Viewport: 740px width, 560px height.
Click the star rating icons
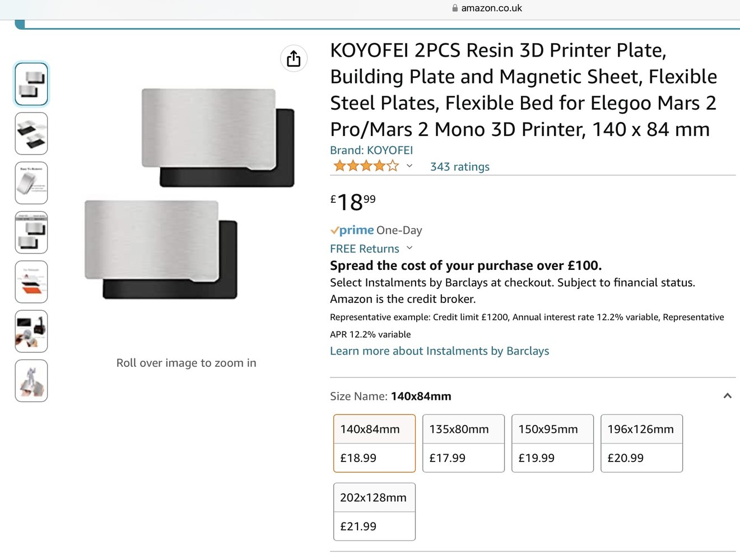click(x=366, y=166)
